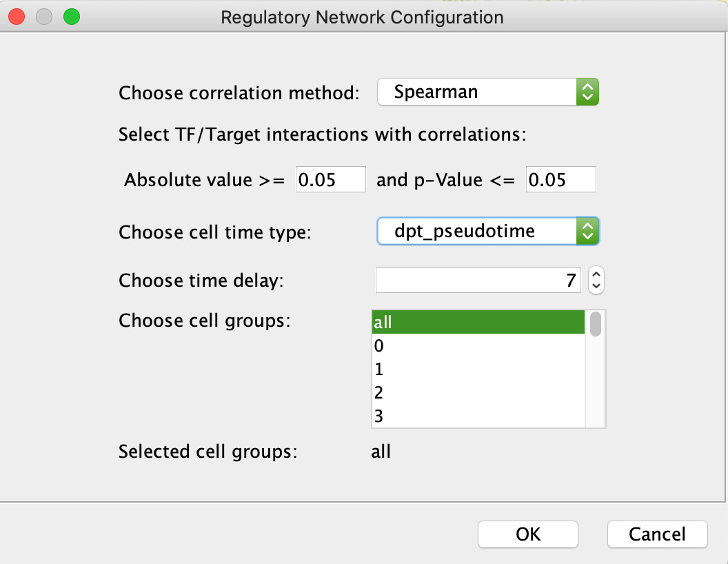The image size is (728, 564).
Task: Select cell group 3 in the list
Action: (478, 416)
